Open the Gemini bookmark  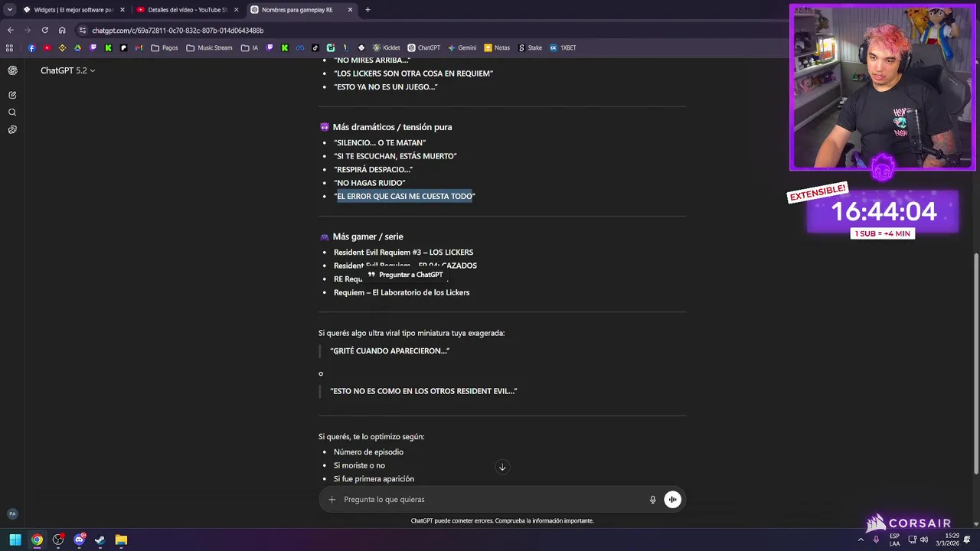[x=462, y=47]
